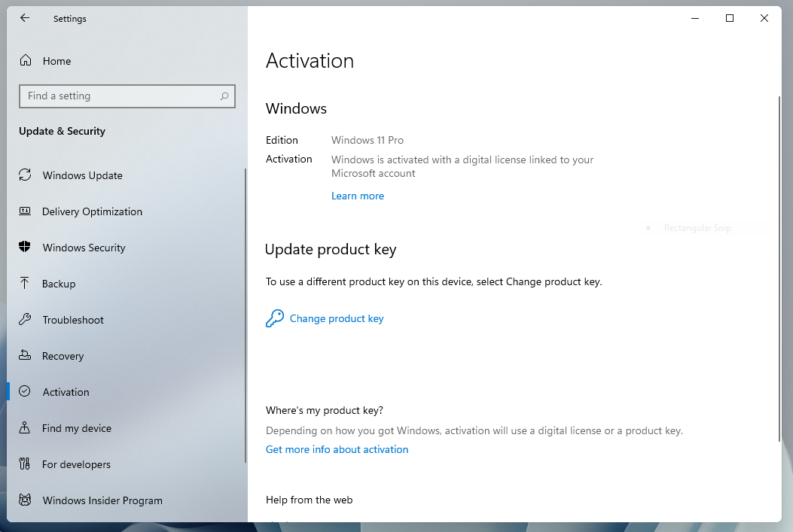Open Windows Update section
Screen dimensions: 793x532
click(127, 175)
